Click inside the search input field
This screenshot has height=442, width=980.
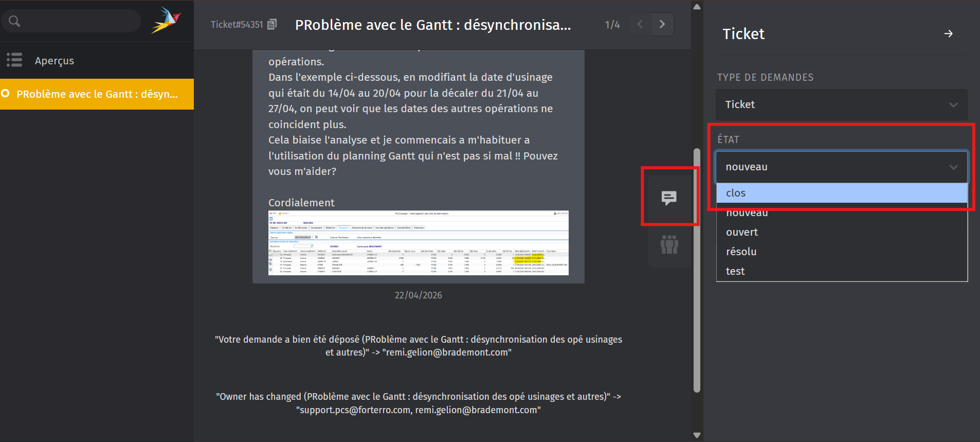(x=71, y=21)
